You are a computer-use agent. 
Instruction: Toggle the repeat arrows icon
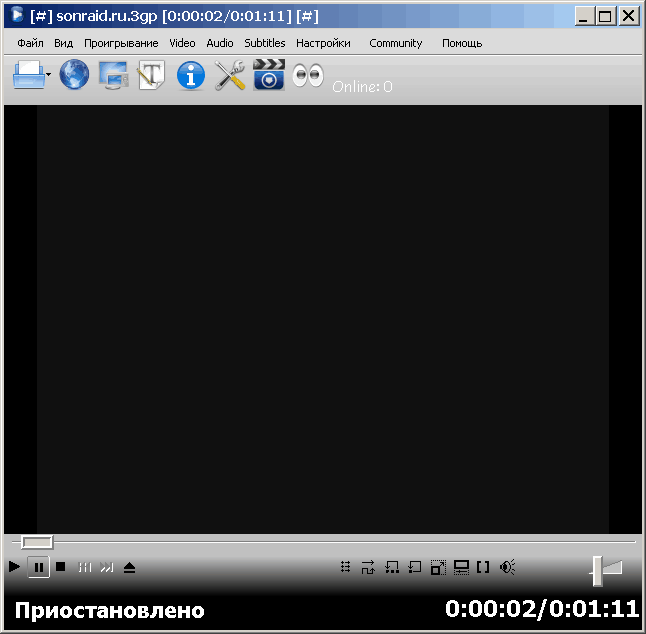[x=368, y=567]
